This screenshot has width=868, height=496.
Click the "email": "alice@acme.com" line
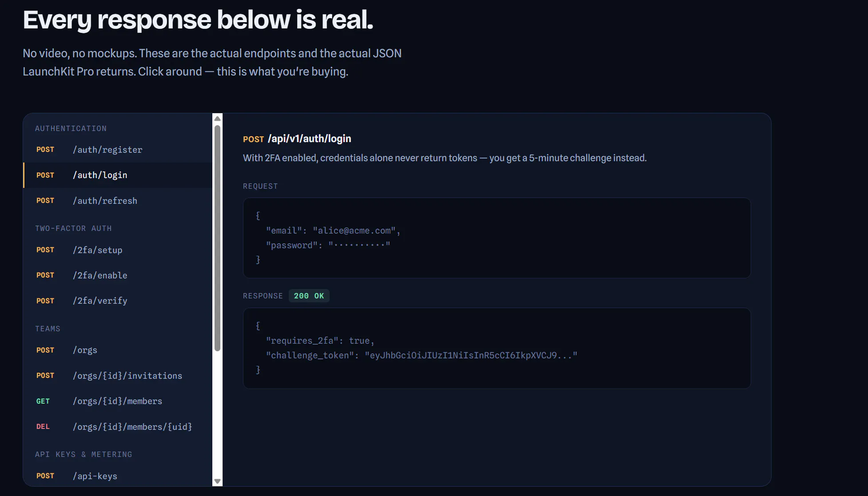pos(333,230)
